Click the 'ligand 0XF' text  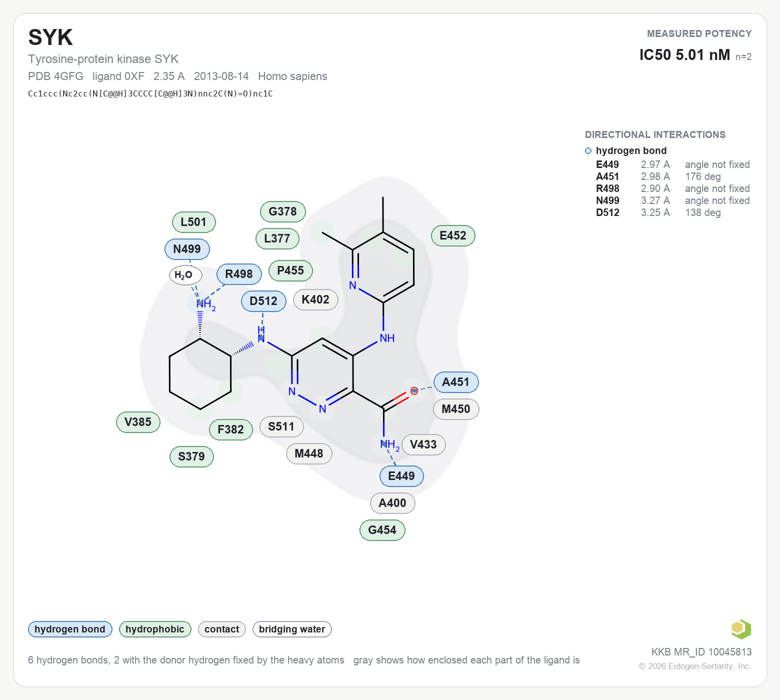(x=118, y=76)
